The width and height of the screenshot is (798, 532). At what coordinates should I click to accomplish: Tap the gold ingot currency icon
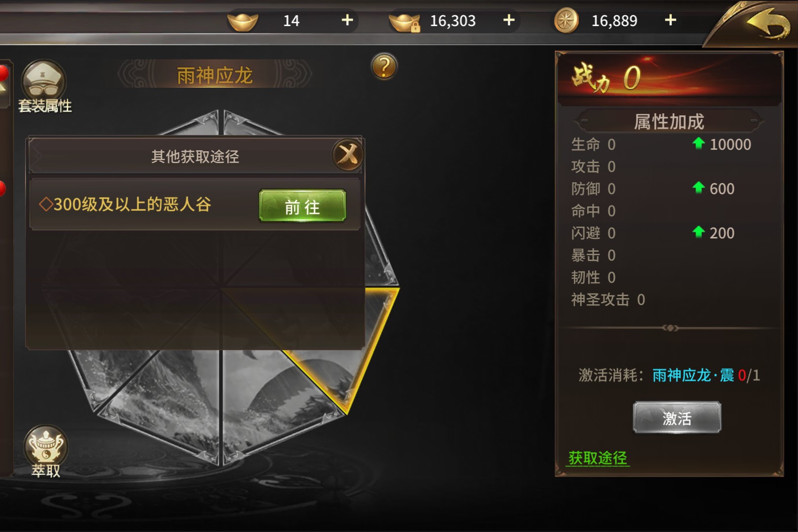click(x=242, y=21)
